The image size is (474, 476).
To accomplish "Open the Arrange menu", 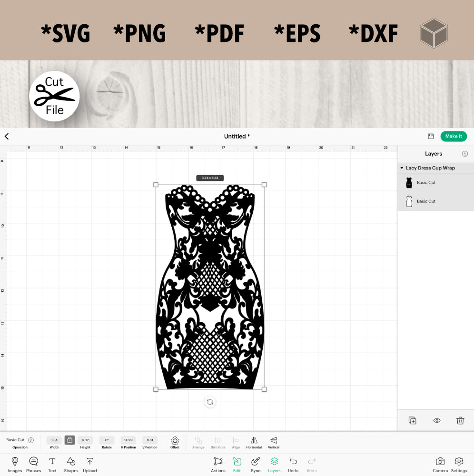I will (x=198, y=442).
